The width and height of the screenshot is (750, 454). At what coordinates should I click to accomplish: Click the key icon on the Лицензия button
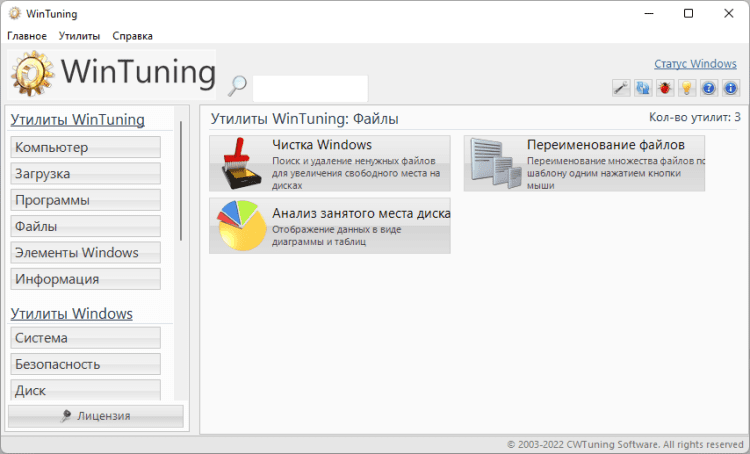(66, 416)
